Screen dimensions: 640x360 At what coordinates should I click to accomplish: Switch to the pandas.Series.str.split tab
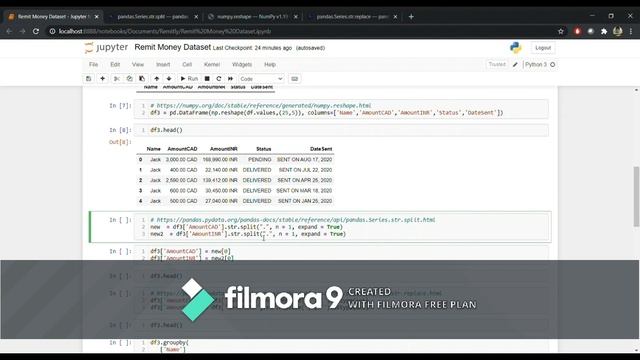click(152, 17)
